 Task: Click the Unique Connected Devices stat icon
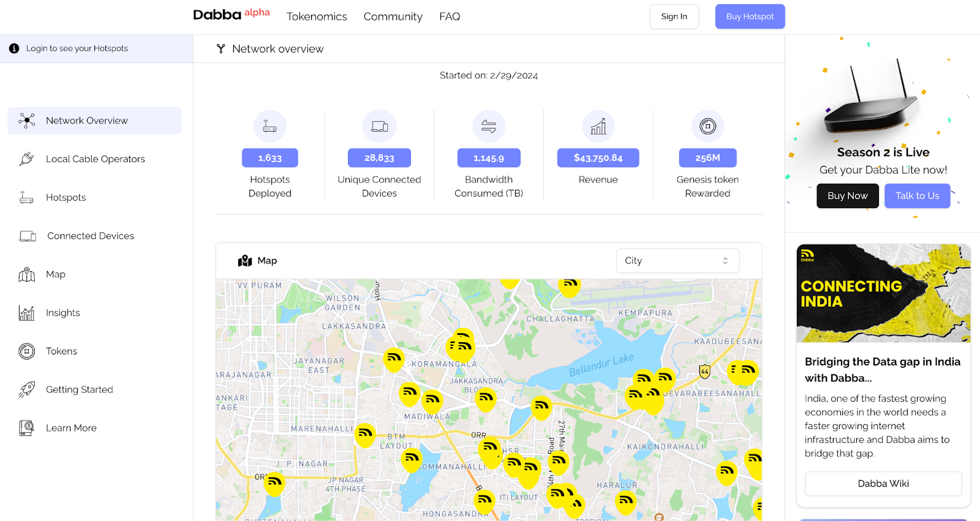pos(380,126)
